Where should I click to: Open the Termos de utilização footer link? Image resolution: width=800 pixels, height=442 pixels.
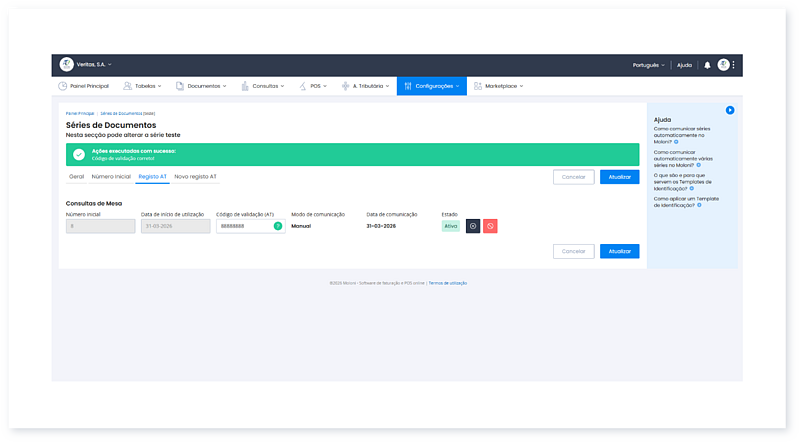click(447, 283)
